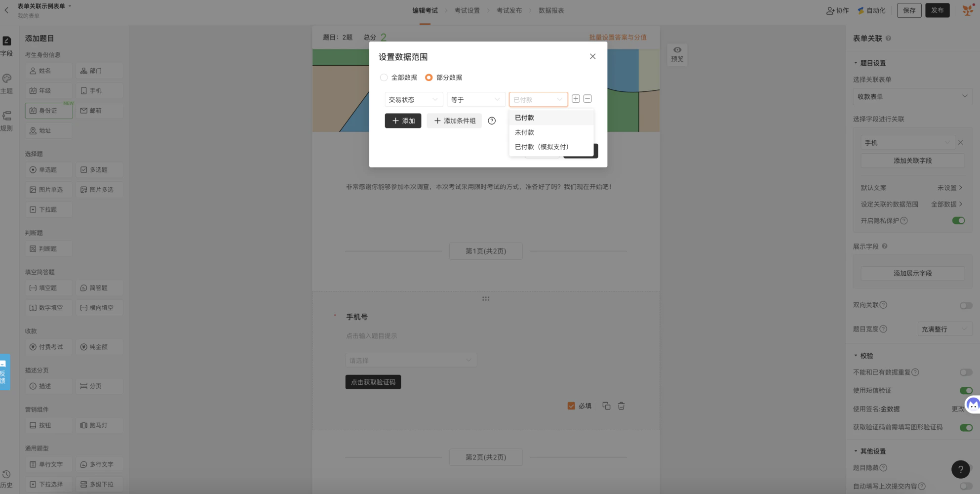Viewport: 980px width, 494px height.
Task: Toggle 开启隐私保护 switch
Action: pyautogui.click(x=958, y=221)
